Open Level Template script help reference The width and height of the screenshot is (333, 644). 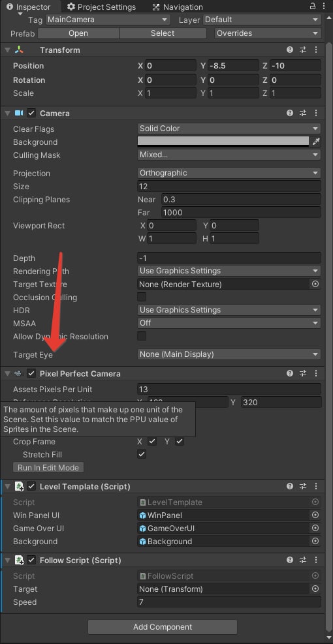(x=290, y=487)
